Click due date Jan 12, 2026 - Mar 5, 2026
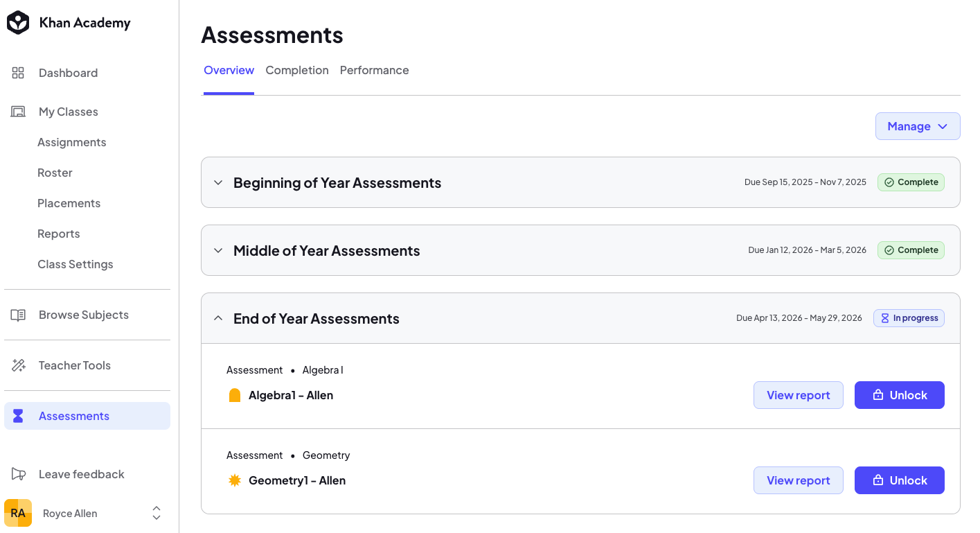Screen dimensions: 980x533 pos(808,250)
